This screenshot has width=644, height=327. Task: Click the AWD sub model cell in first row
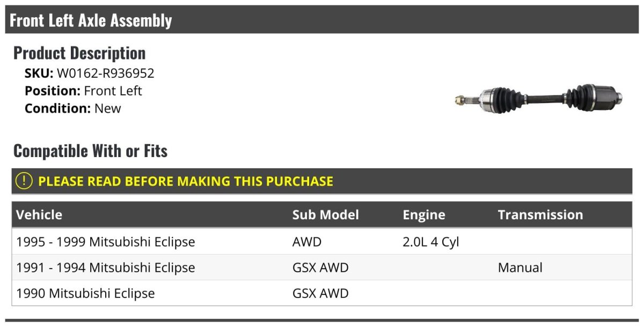(x=306, y=242)
